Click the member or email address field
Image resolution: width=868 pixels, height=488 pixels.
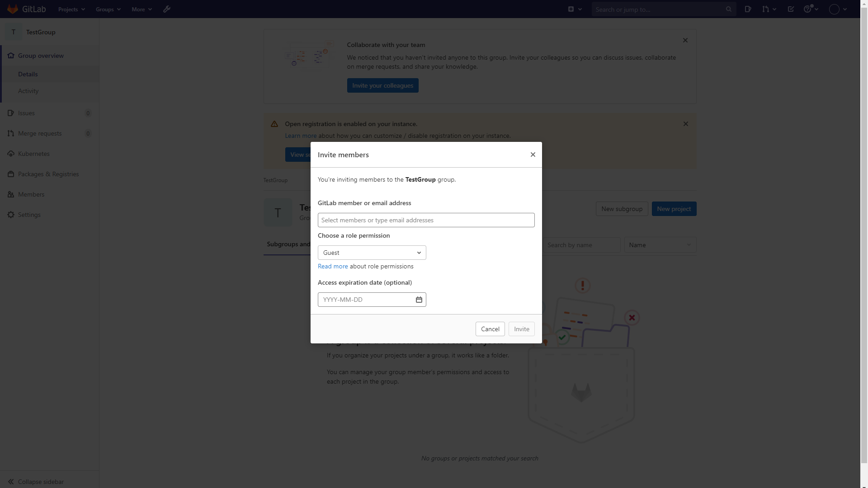coord(426,220)
